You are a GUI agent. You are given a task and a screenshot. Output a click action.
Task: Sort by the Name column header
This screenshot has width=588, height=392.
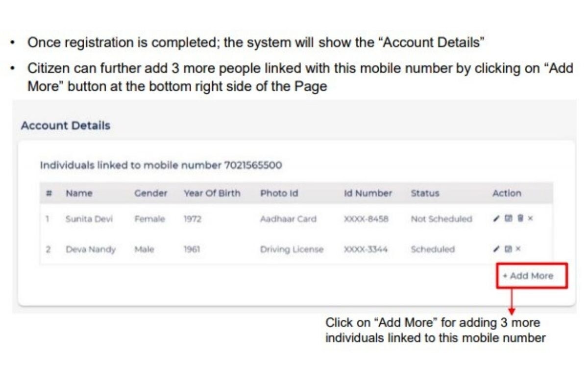79,193
